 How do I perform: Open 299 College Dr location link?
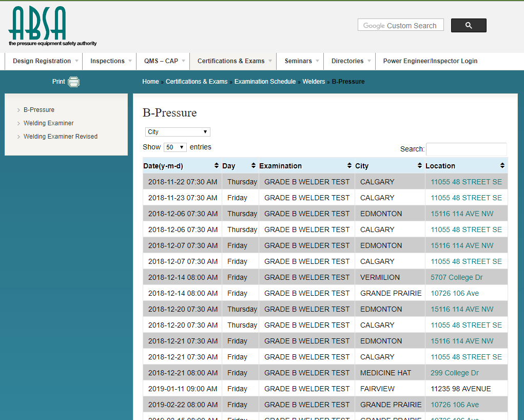[x=455, y=373]
